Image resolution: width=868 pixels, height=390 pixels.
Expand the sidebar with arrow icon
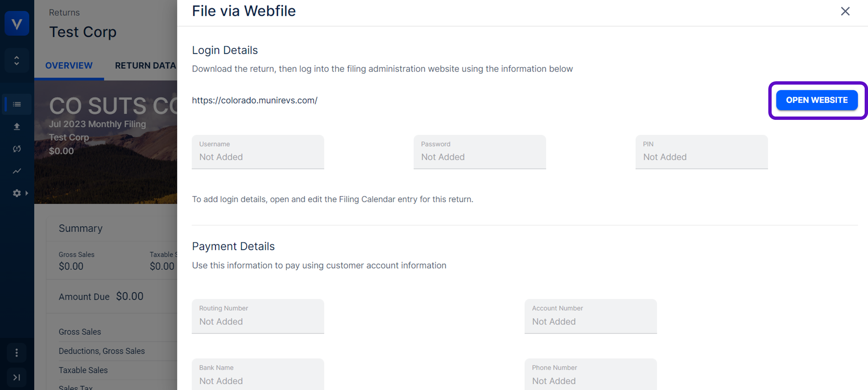tap(17, 377)
